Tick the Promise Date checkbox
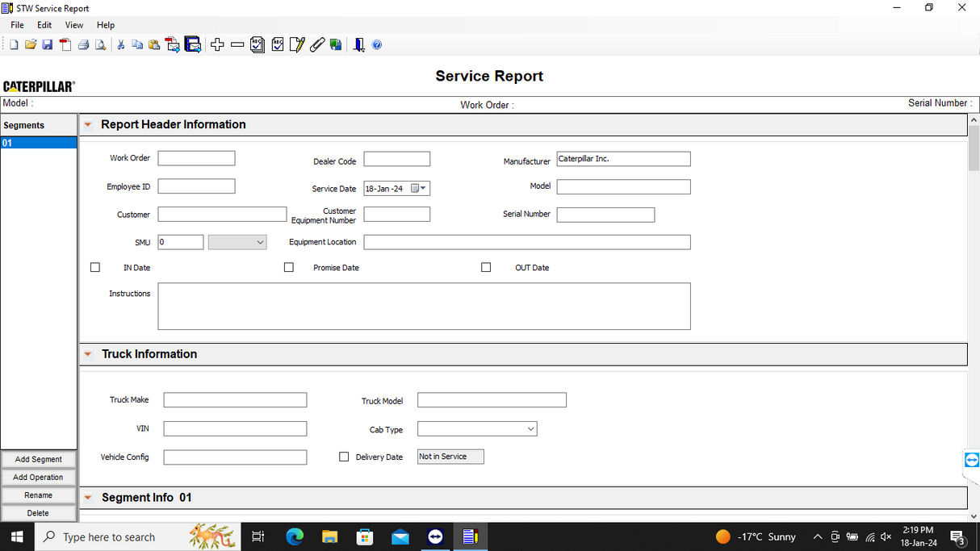 pyautogui.click(x=289, y=267)
